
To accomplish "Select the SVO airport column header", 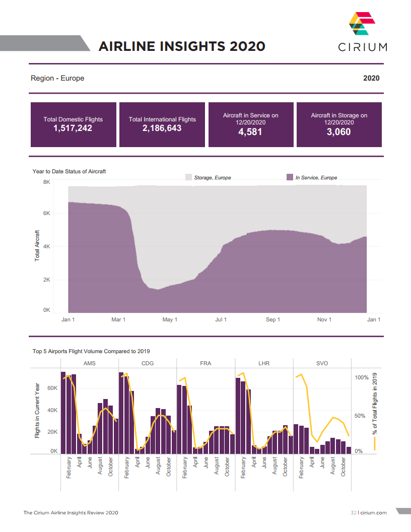I will coord(322,363).
